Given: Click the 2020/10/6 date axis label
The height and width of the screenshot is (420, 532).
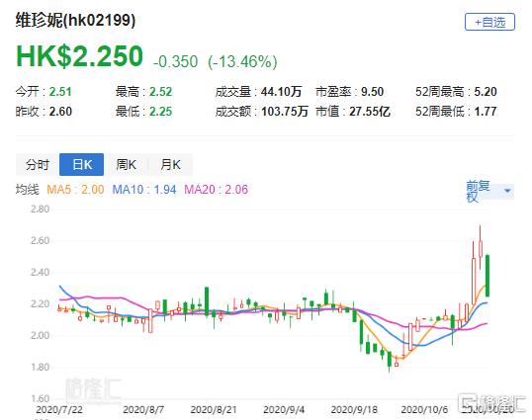Looking at the screenshot, I should [x=424, y=410].
